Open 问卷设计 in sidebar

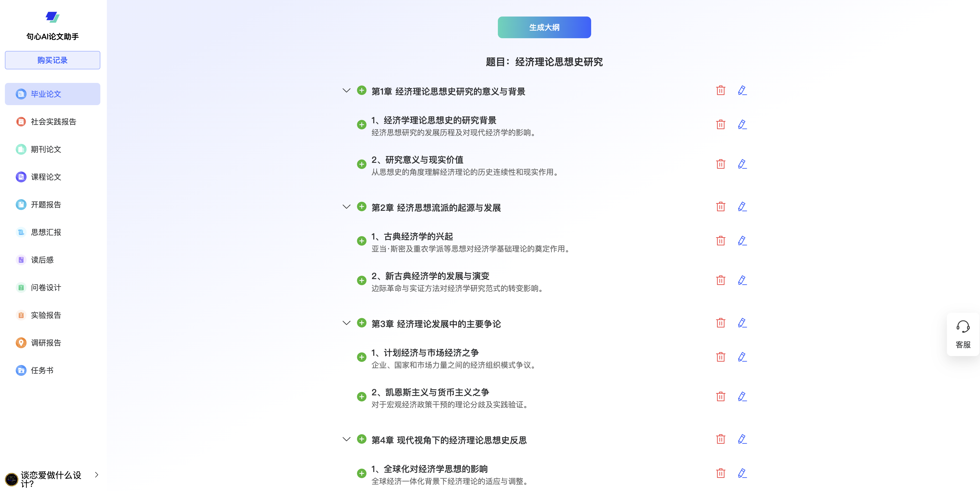coord(53,288)
